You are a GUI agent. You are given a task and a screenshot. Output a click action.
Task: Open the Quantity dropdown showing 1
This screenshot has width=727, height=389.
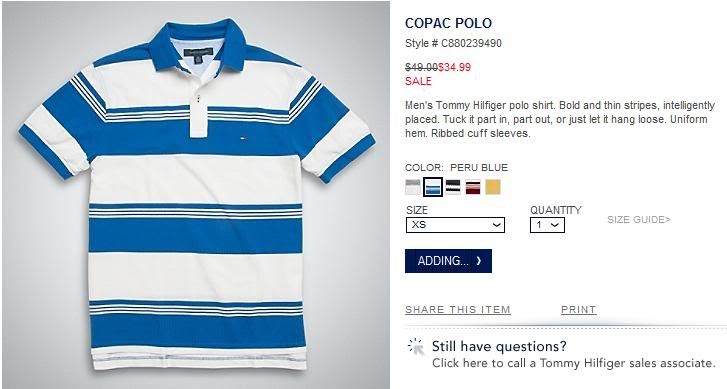(547, 225)
